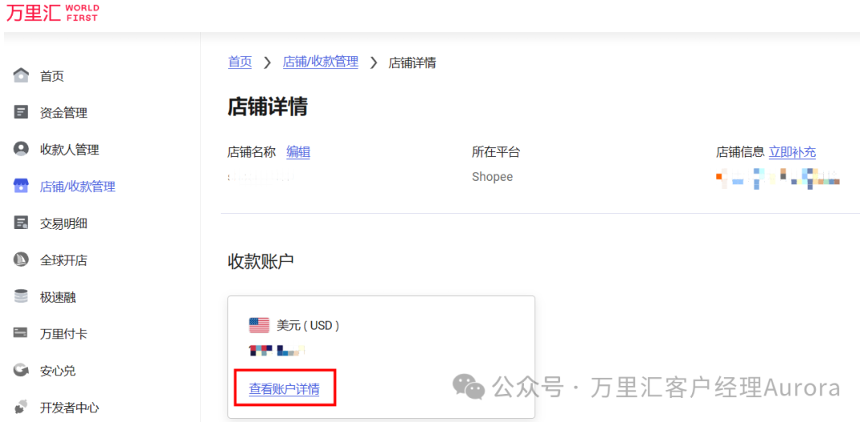
Task: Click the 开发者中心 puzzle icon
Action: pos(21,408)
